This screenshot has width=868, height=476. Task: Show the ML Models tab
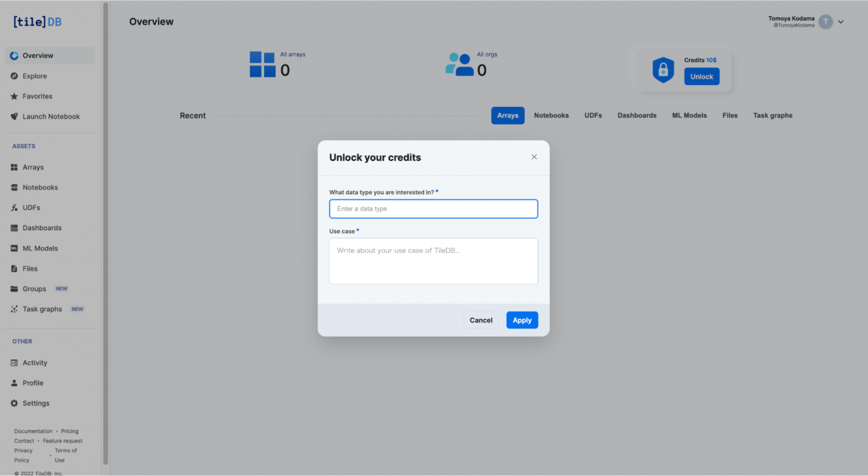(689, 116)
